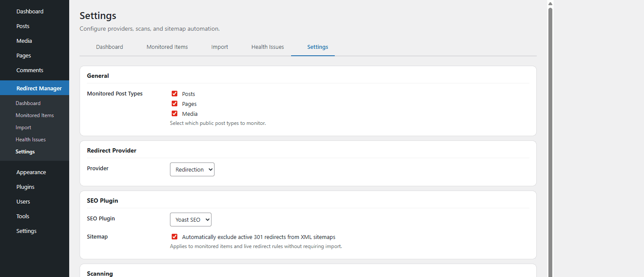Click the large Settings page heading
The image size is (644, 277).
[98, 16]
